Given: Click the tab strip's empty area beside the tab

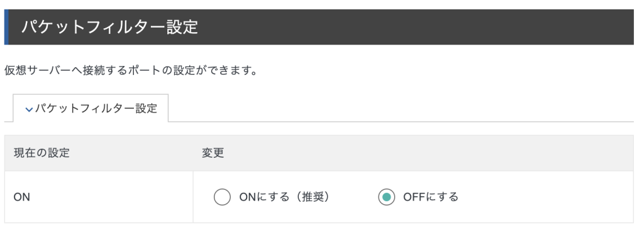Looking at the screenshot, I should (401, 109).
